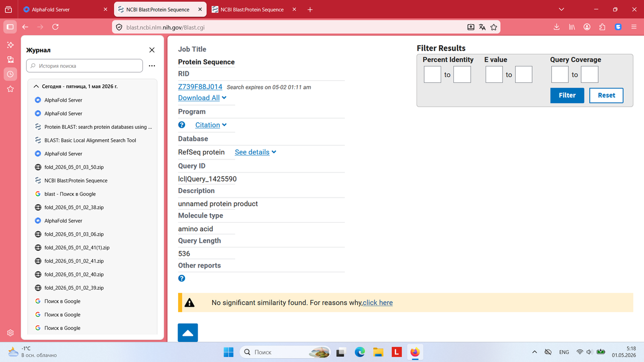Viewport: 644px width, 362px height.
Task: Click the weather widget showing -1°C
Action: 32,352
